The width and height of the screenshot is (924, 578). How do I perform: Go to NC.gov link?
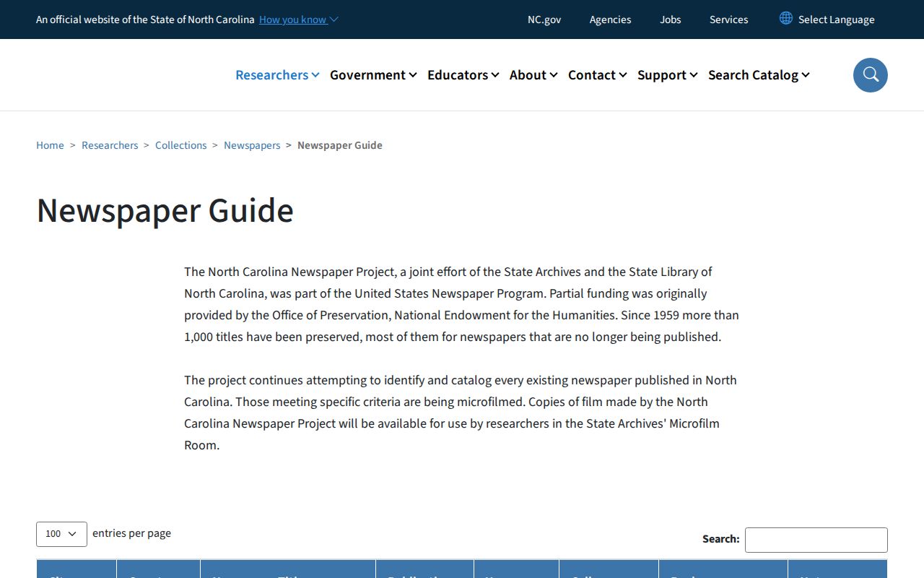(x=544, y=20)
